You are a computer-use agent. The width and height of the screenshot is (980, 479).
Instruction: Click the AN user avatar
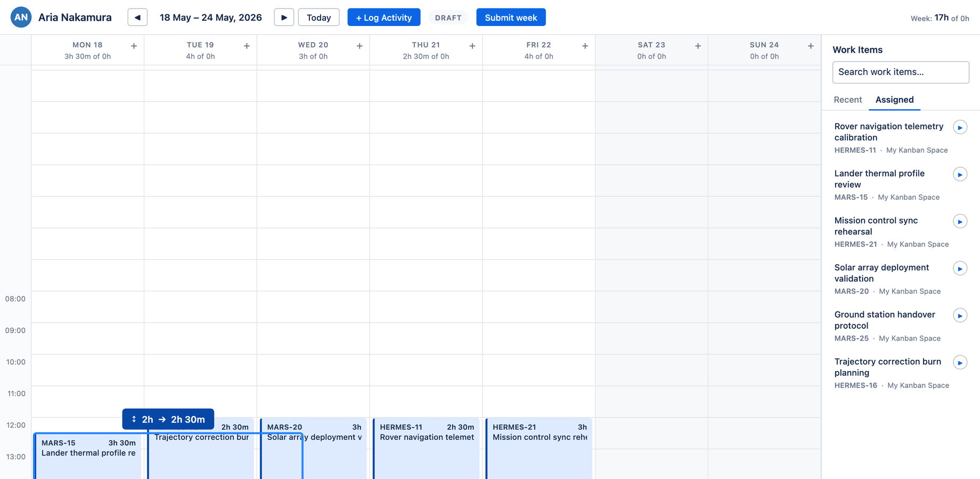(x=21, y=17)
